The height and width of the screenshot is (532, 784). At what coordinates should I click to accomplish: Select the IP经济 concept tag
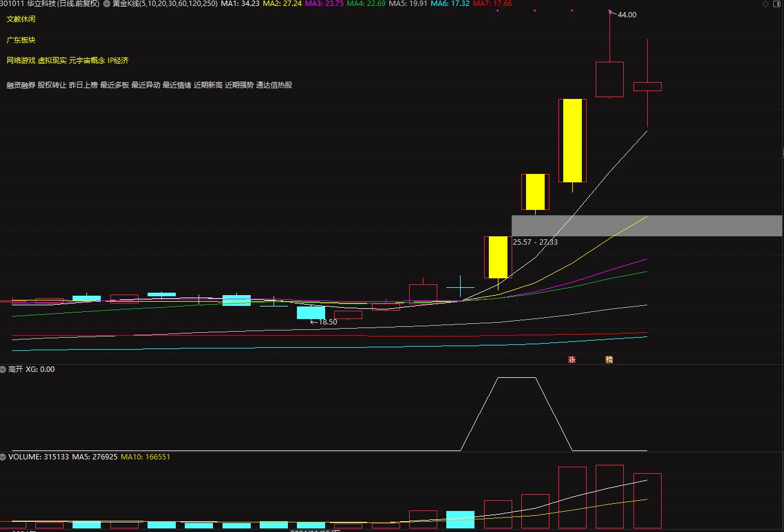(x=118, y=61)
